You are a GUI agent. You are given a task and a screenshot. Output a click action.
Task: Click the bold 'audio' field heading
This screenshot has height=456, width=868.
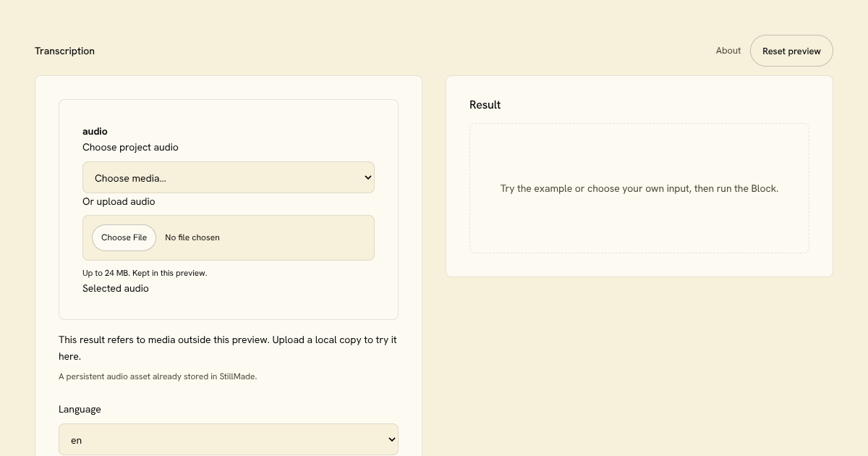[95, 131]
